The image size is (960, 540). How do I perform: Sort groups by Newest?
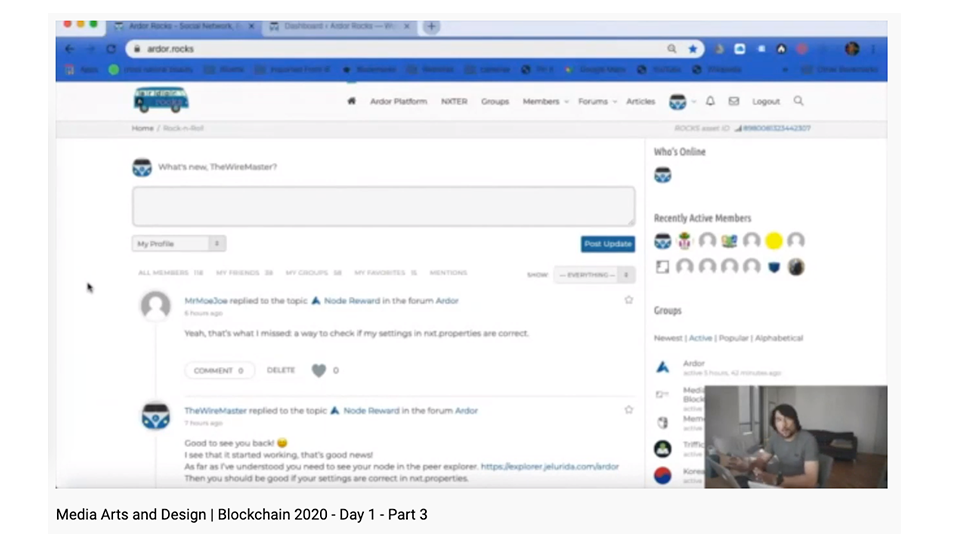click(x=667, y=338)
